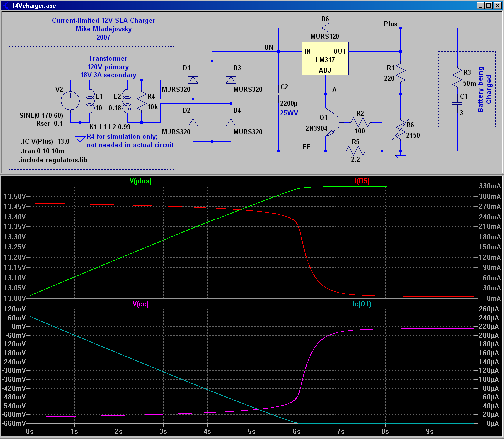Click bridge diode D3
The height and width of the screenshot is (439, 504).
231,80
